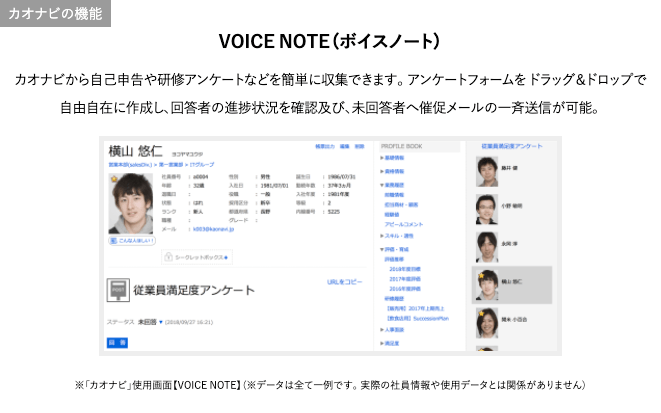The height and width of the screenshot is (413, 661).
Task: Select 前職情報 under 業務履歴
Action: point(394,195)
